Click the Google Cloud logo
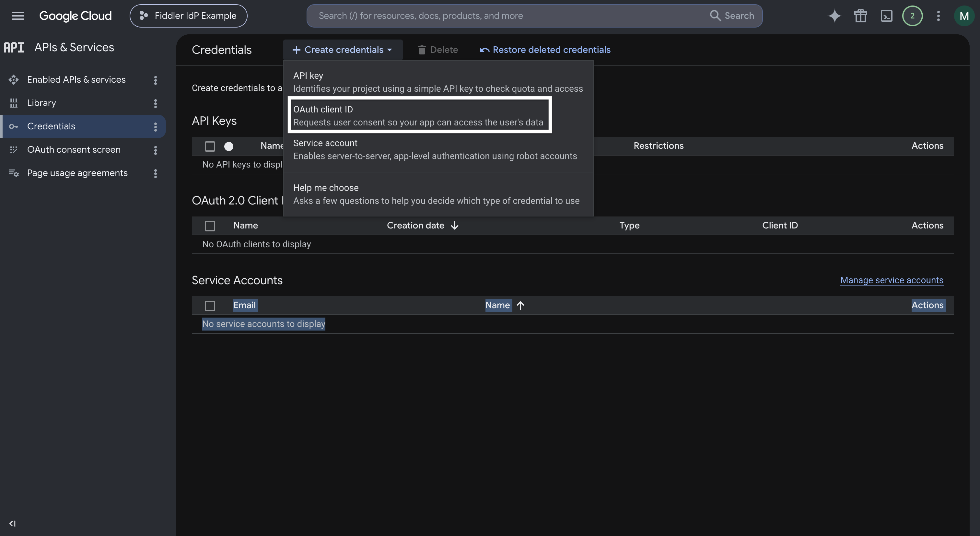 click(75, 16)
